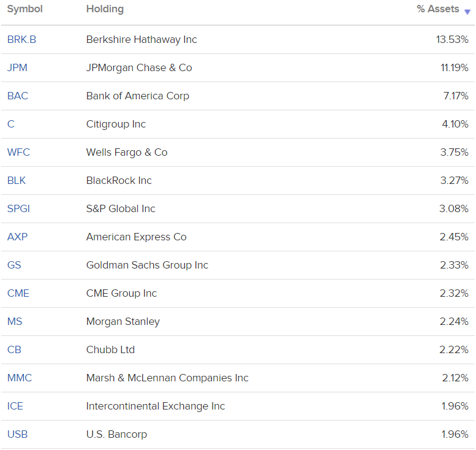Open the BAC ticker link

(x=18, y=96)
